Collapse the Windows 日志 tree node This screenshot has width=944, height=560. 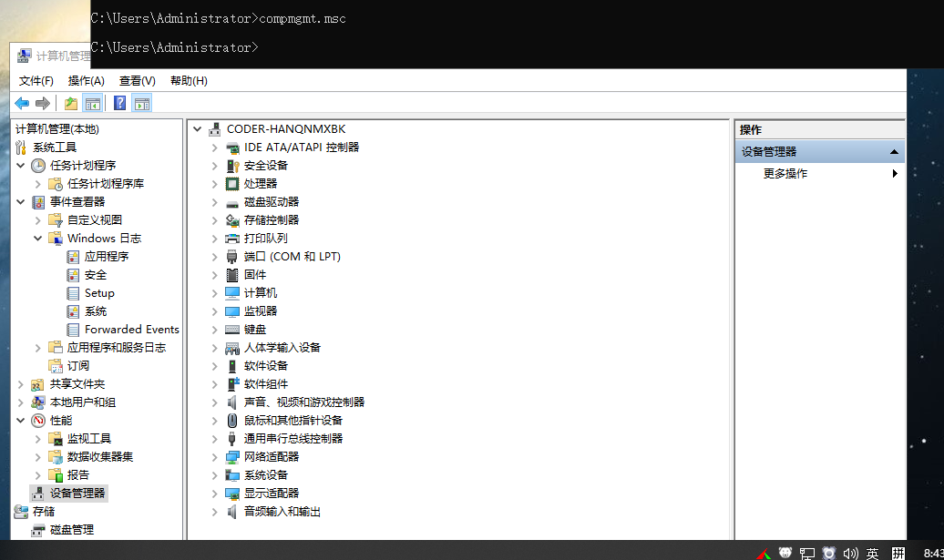(x=38, y=239)
